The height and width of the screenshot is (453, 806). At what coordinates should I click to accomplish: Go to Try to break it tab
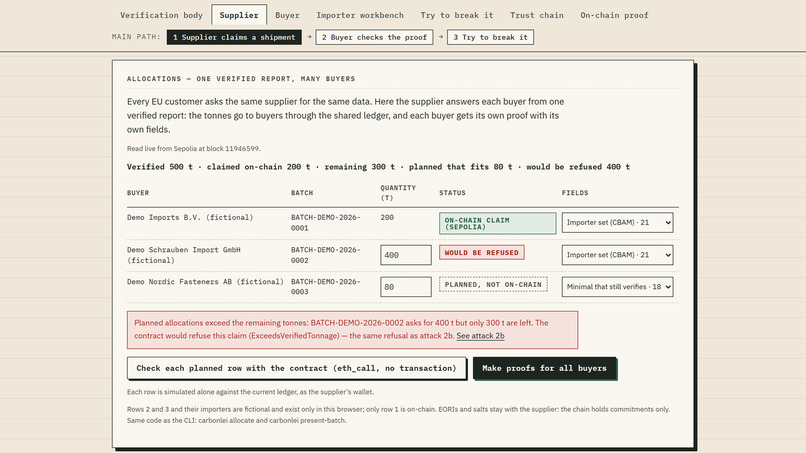(457, 15)
